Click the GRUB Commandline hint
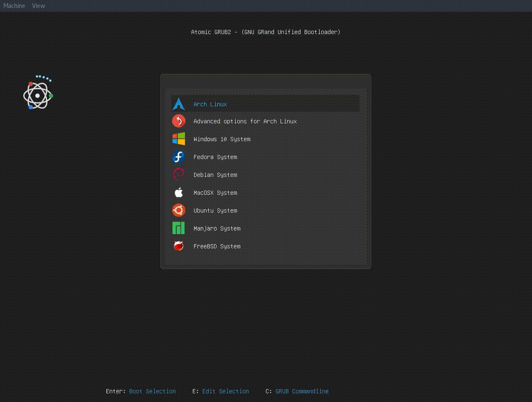 point(302,391)
